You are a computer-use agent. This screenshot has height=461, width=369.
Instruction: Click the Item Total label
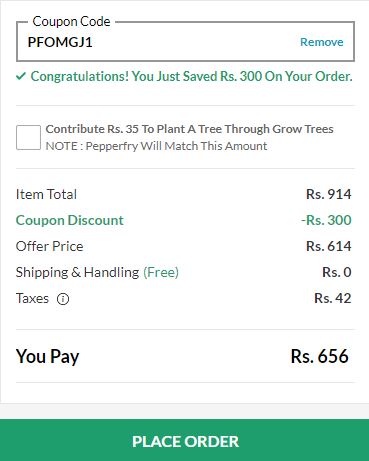click(x=46, y=194)
